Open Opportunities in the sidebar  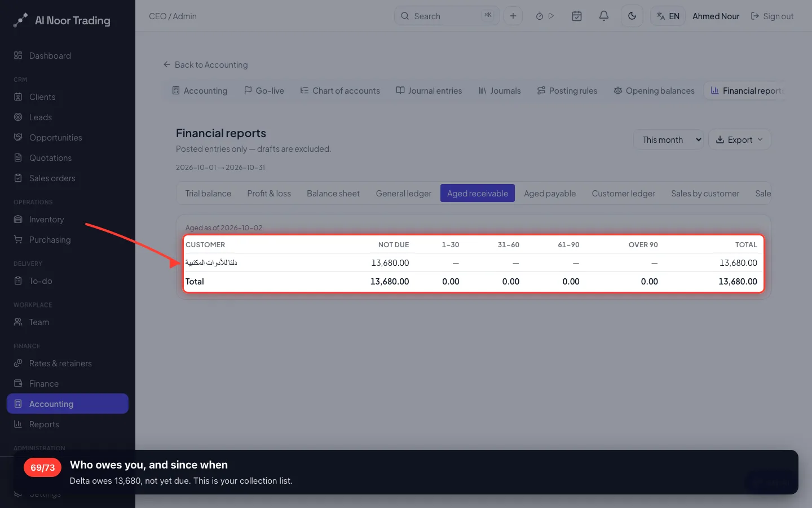68,137
